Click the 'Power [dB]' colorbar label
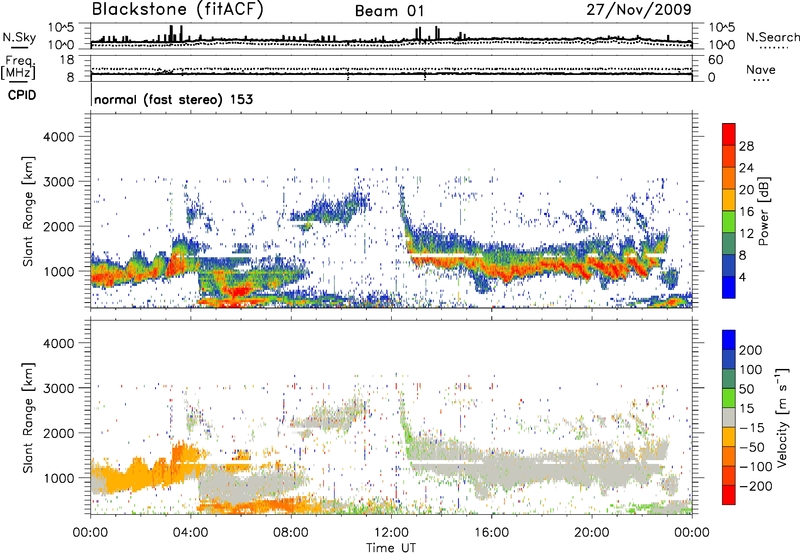The image size is (800, 554). 763,211
